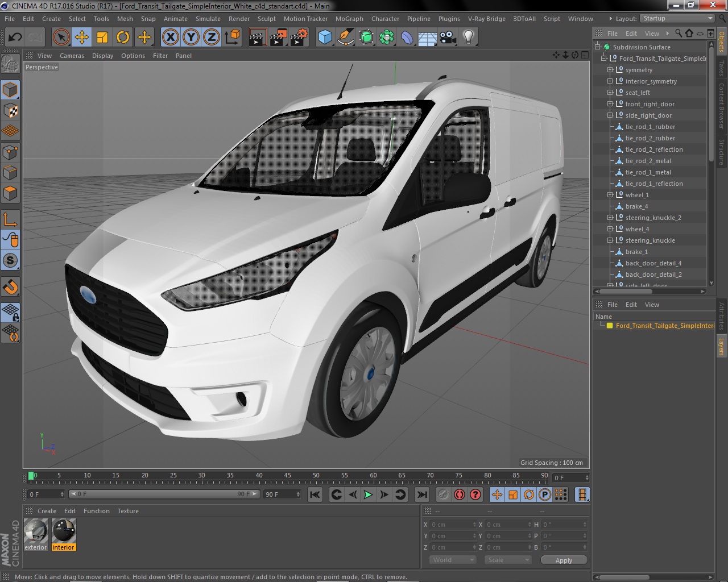
Task: Click the green Subdivision Surface generator icon
Action: [x=366, y=38]
